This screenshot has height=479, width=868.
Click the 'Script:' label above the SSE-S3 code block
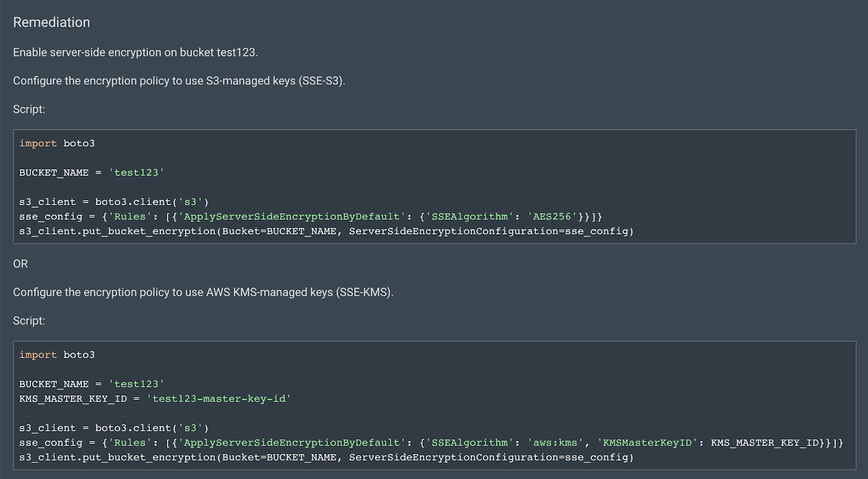pyautogui.click(x=29, y=109)
